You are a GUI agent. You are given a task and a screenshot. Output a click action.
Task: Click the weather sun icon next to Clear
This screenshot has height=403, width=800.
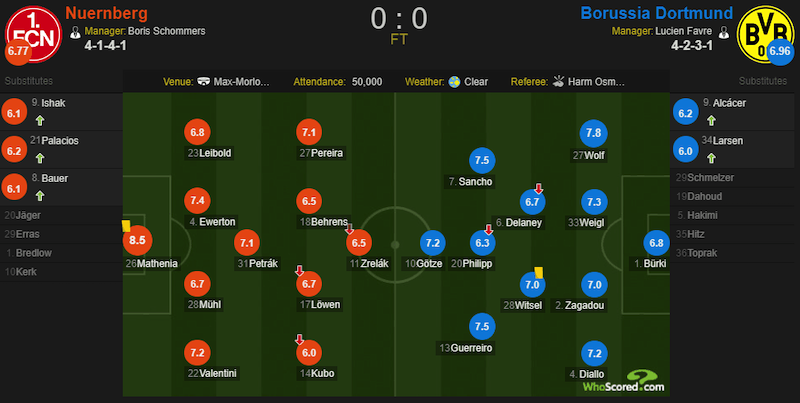point(454,82)
